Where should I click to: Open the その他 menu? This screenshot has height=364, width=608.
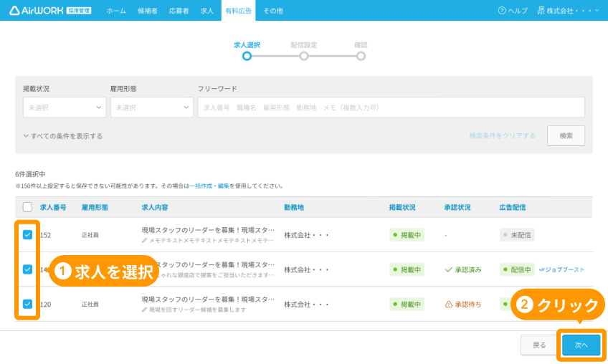click(273, 11)
